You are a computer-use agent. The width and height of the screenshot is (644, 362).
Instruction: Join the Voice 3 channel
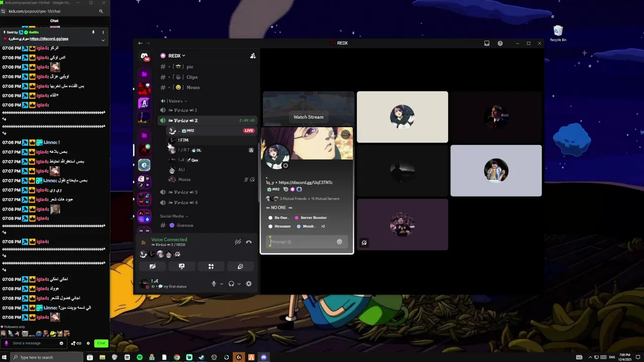(208, 192)
